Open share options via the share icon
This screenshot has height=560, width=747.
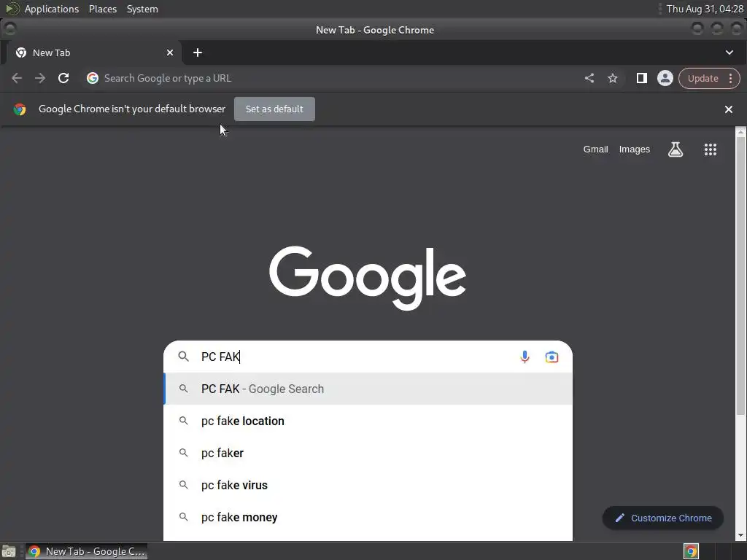pyautogui.click(x=589, y=78)
